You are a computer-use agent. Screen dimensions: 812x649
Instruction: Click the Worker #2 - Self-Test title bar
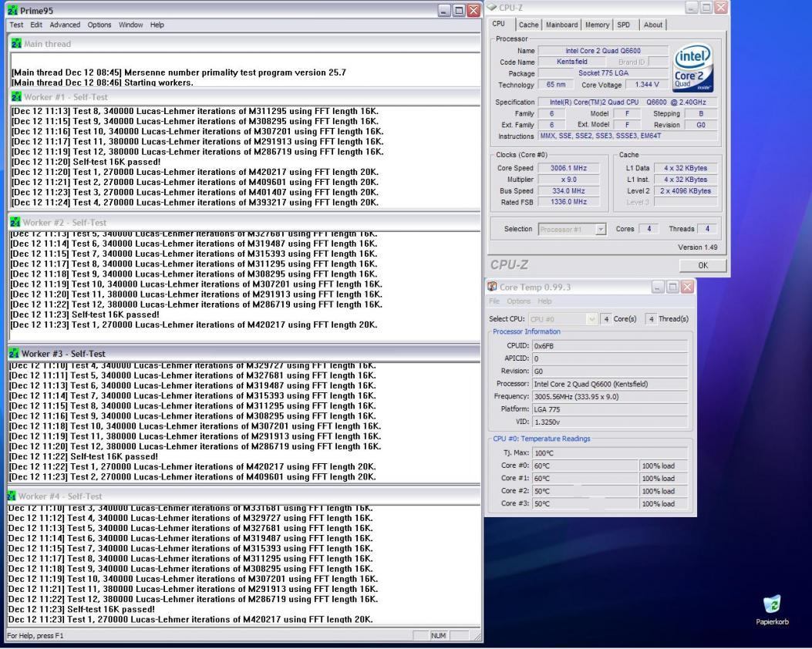point(245,223)
